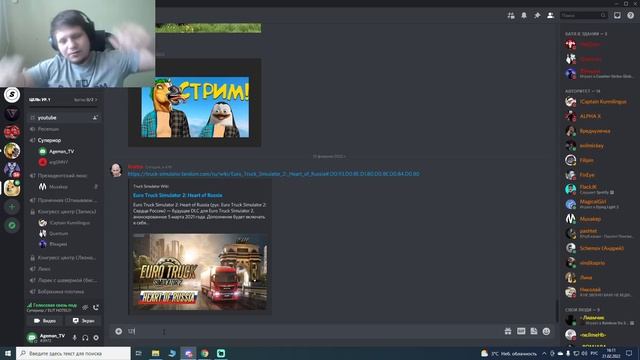Open the inbox icon in header
The width and height of the screenshot is (640, 360).
[617, 16]
